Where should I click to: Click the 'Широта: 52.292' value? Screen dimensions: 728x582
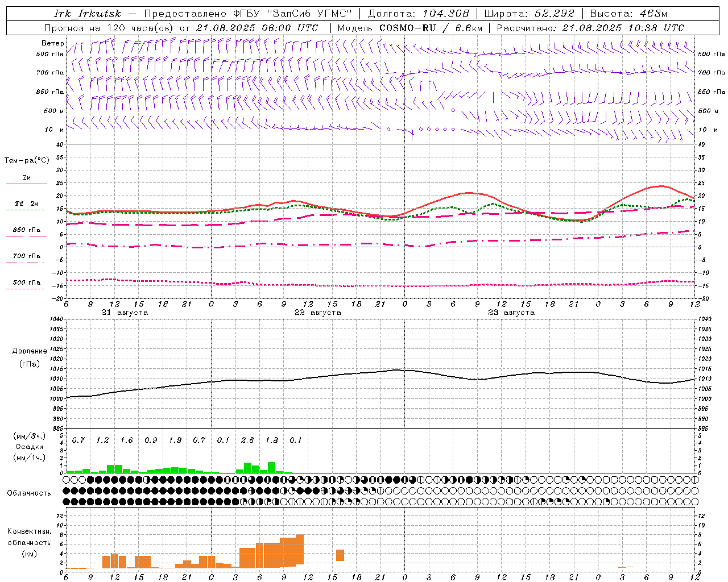530,14
